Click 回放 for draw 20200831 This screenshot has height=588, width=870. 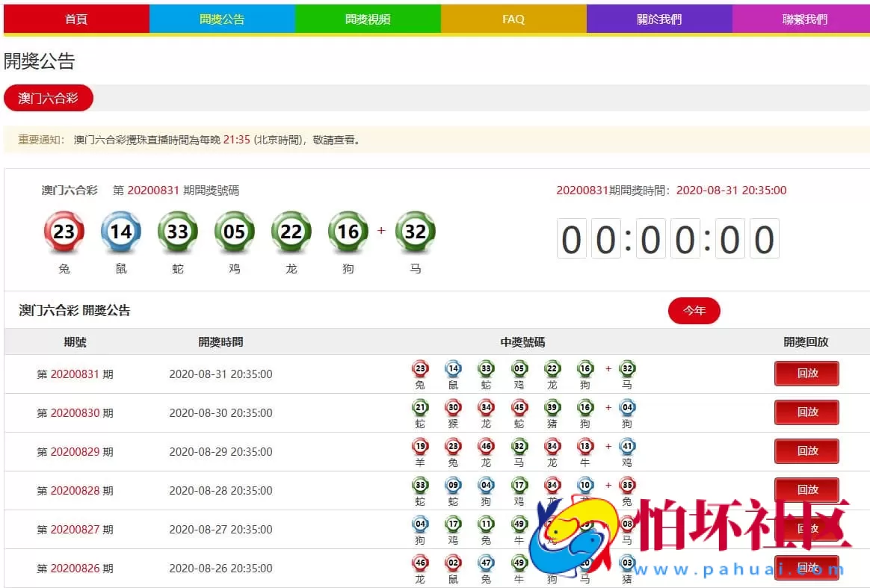coord(806,374)
